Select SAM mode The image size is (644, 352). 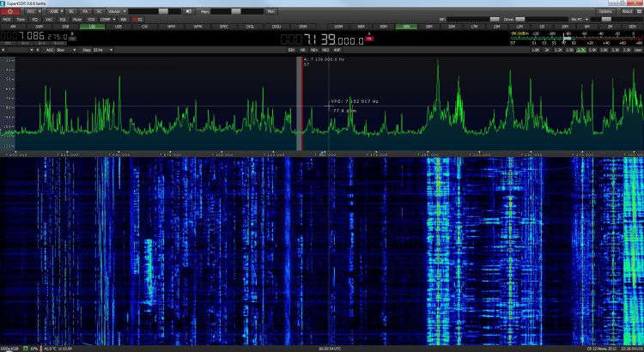coord(39,27)
